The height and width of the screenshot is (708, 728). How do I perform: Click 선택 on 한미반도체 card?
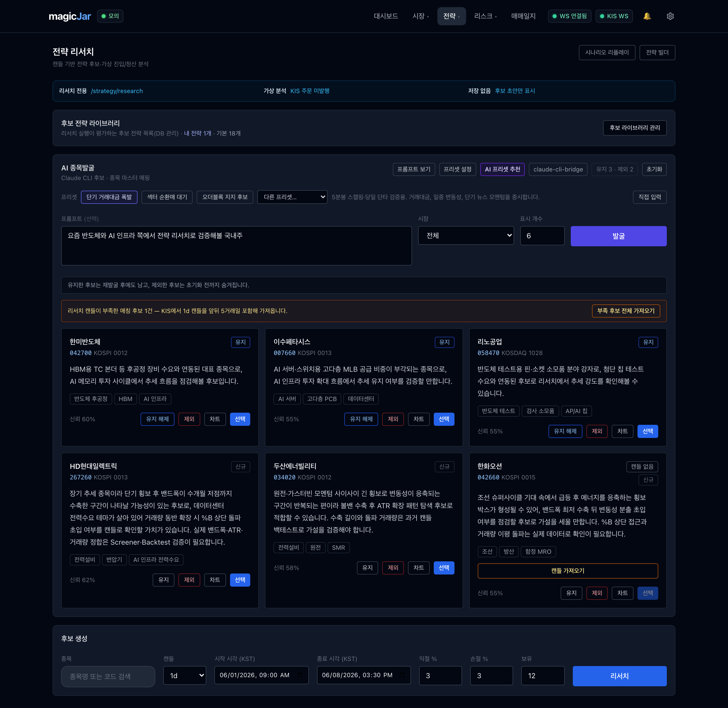click(x=240, y=419)
